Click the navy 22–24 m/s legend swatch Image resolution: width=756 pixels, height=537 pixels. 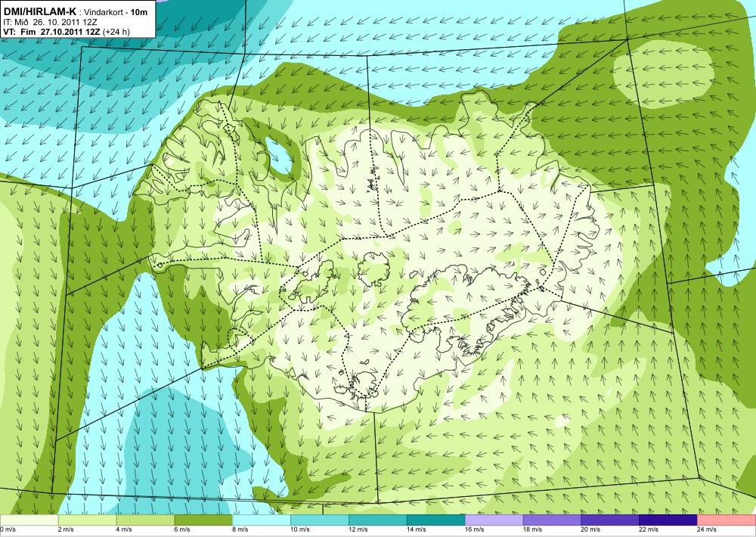pos(668,520)
